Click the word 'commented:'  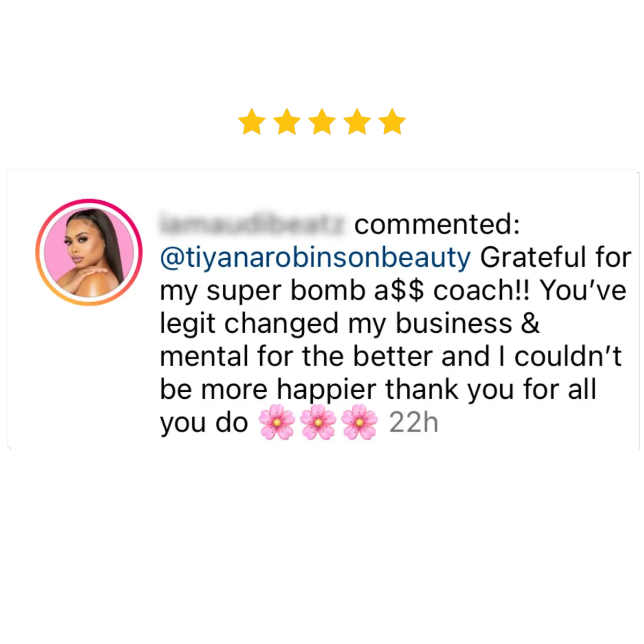pyautogui.click(x=437, y=224)
